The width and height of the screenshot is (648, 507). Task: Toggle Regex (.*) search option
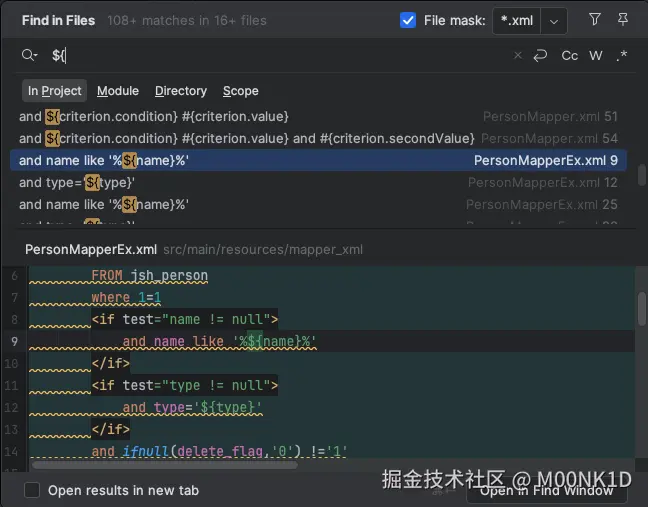coord(622,55)
